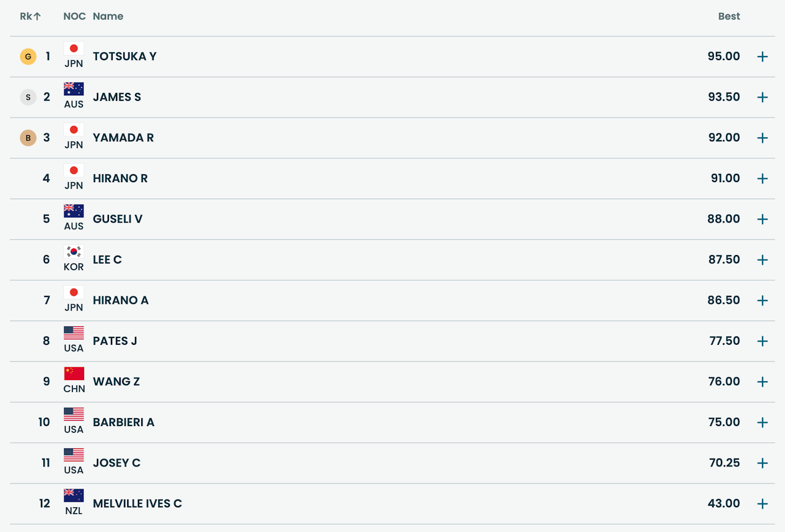Screen dimensions: 785x532
Task: Expand MELVILLE IVES C row details
Action: [762, 504]
